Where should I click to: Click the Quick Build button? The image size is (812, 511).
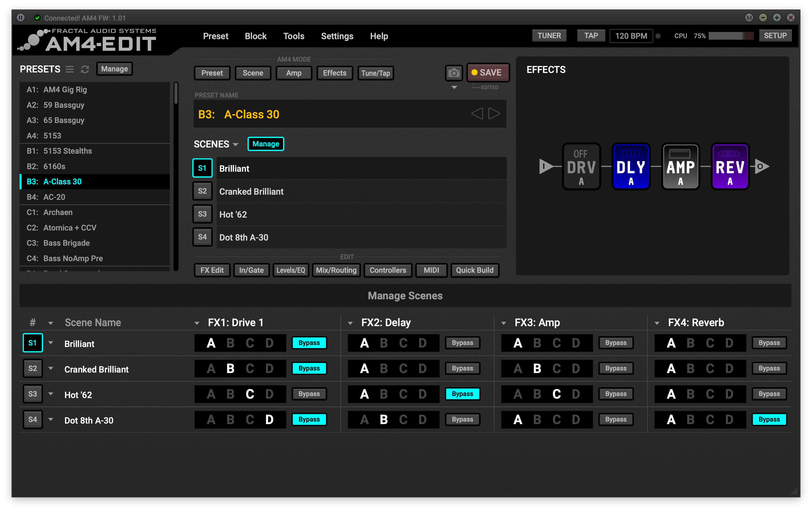(475, 270)
